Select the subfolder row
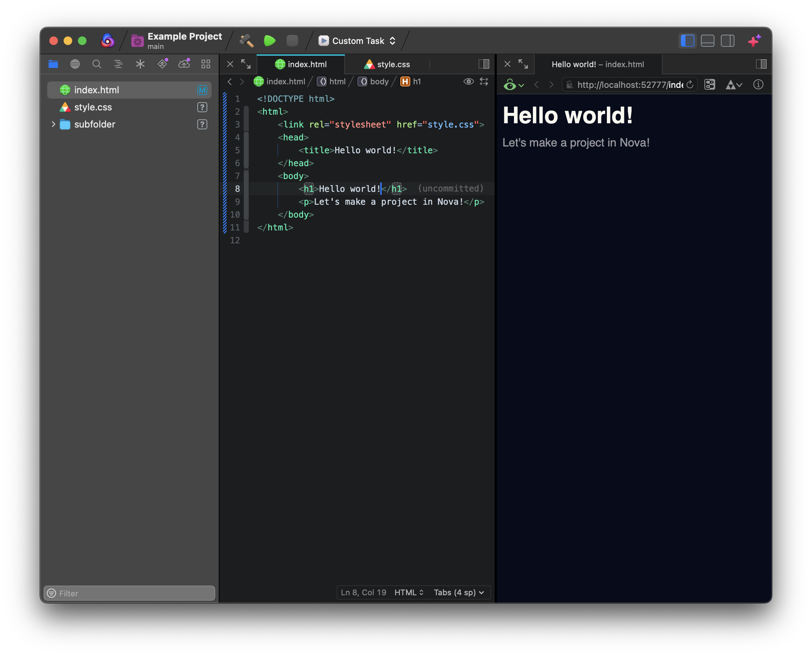 [129, 124]
